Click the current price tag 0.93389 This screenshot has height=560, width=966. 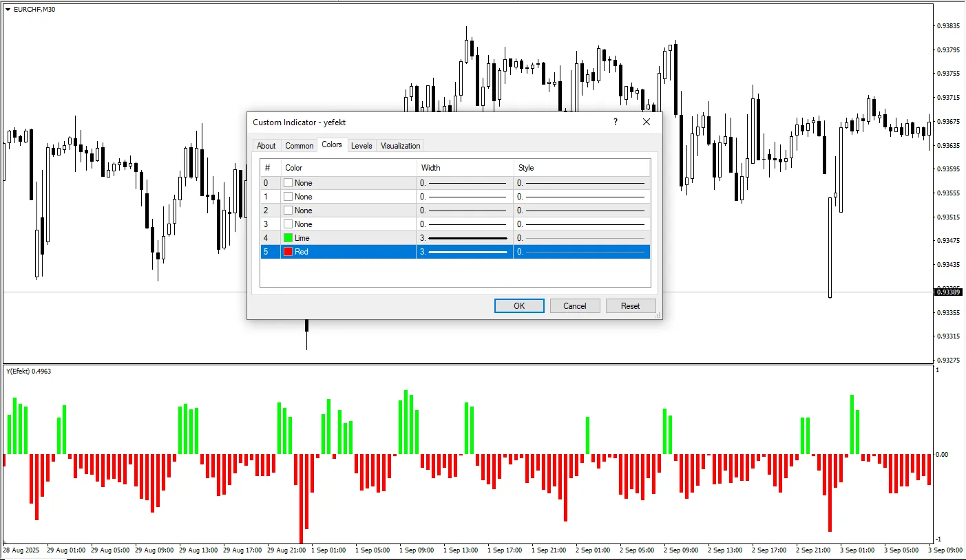point(947,292)
